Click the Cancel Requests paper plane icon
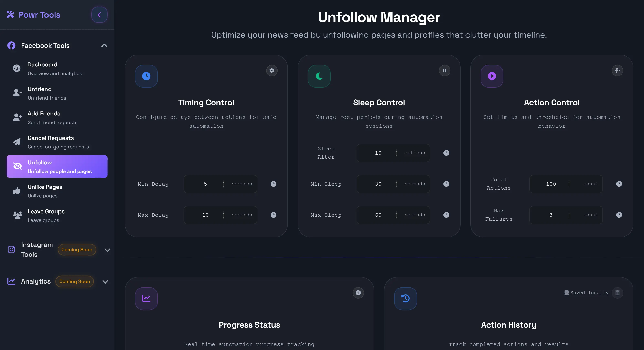This screenshot has width=644, height=350. coord(17,142)
